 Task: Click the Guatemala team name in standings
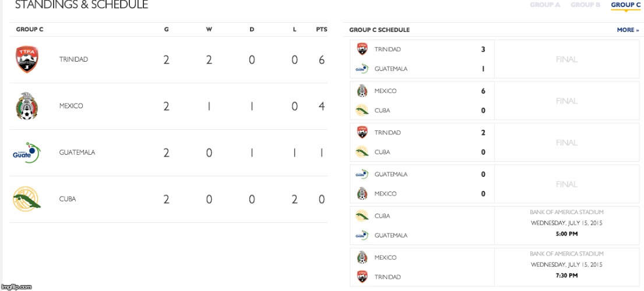[77, 152]
